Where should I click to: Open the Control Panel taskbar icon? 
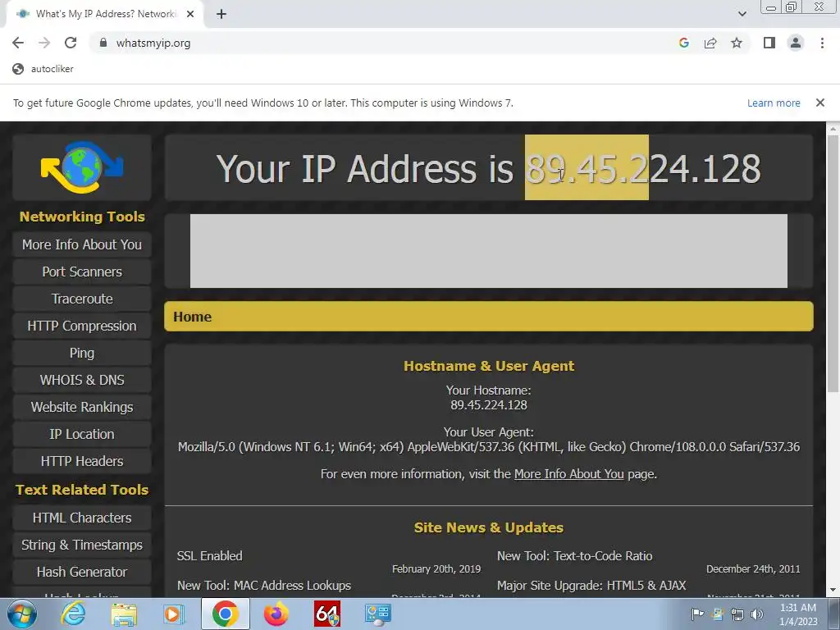click(x=377, y=614)
